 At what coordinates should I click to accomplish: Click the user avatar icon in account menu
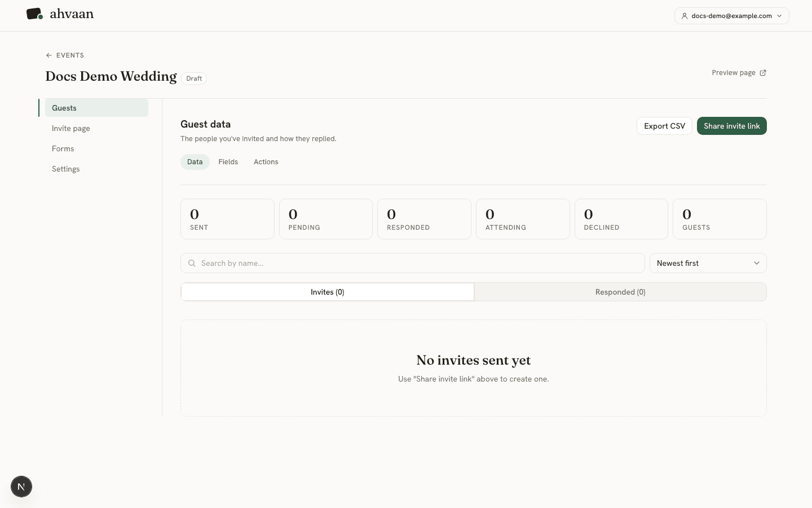pos(684,16)
